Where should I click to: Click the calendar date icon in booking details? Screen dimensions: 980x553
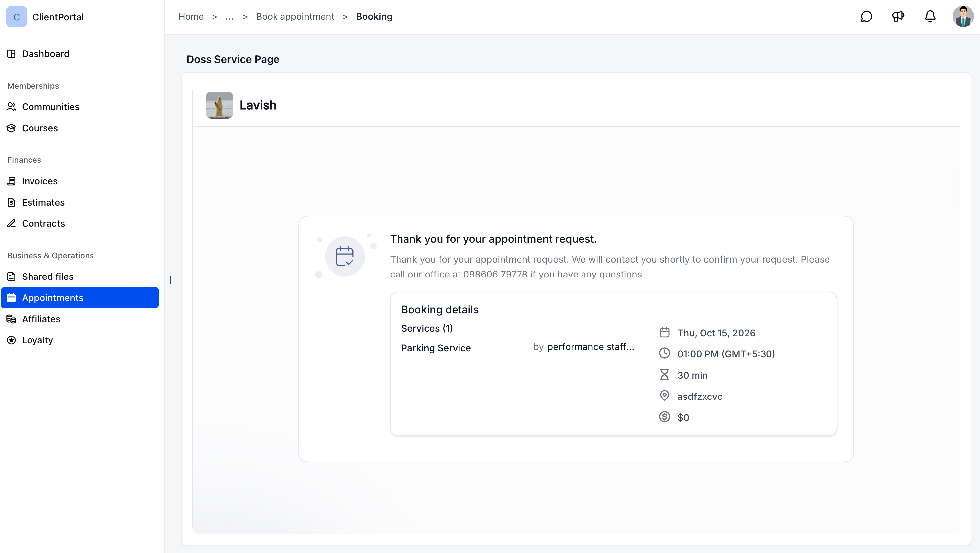pyautogui.click(x=665, y=333)
